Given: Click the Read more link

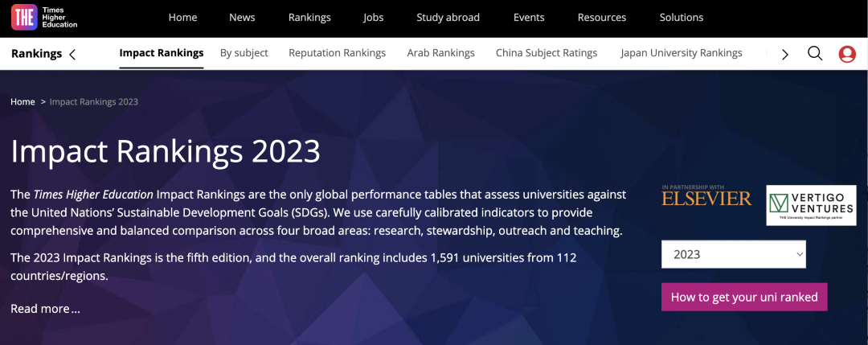Looking at the screenshot, I should pyautogui.click(x=45, y=309).
